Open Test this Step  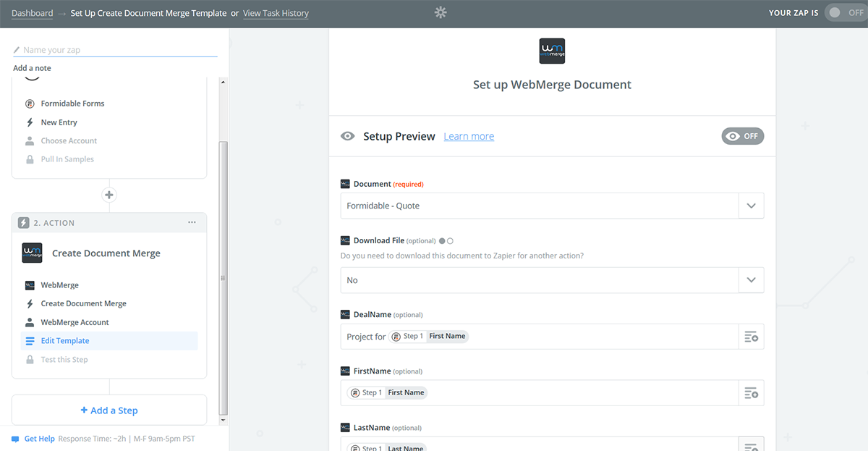tap(64, 360)
